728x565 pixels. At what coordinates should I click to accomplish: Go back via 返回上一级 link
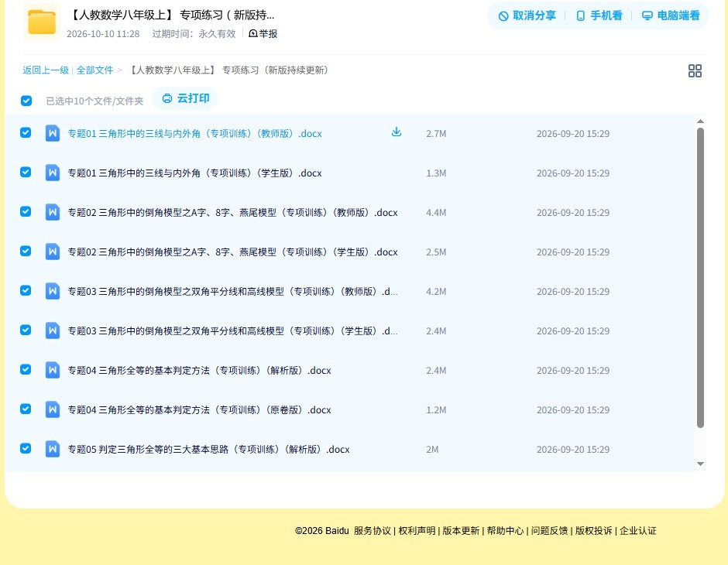click(46, 70)
